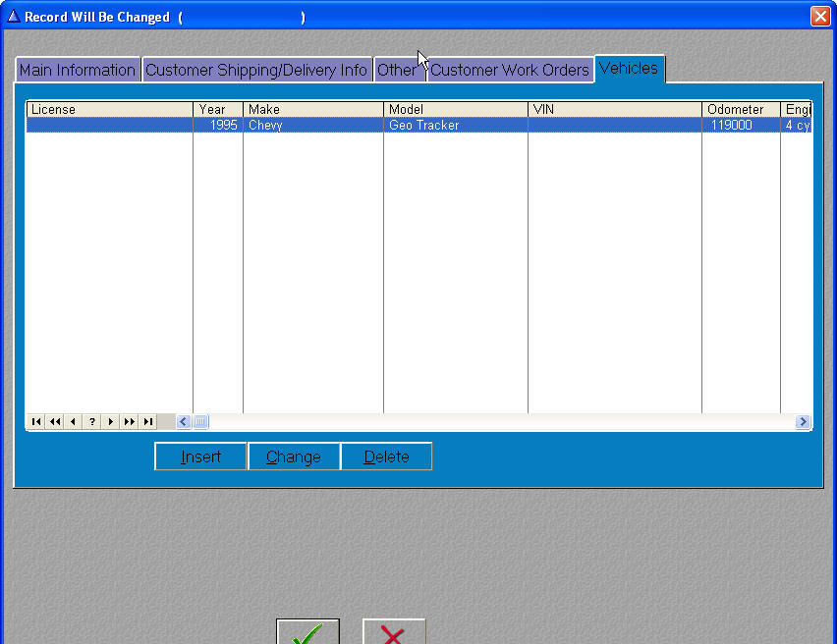Go to previous record arrow
The image size is (837, 644).
[x=73, y=422]
